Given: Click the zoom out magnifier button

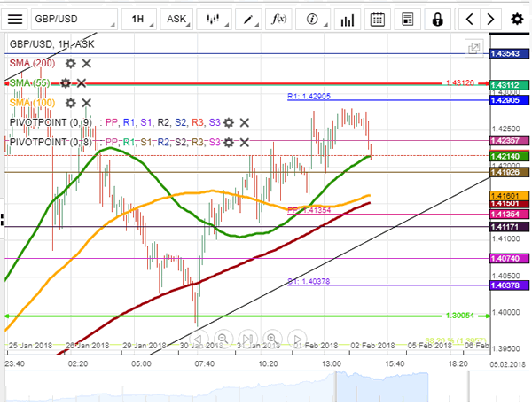Looking at the screenshot, I should [222, 337].
